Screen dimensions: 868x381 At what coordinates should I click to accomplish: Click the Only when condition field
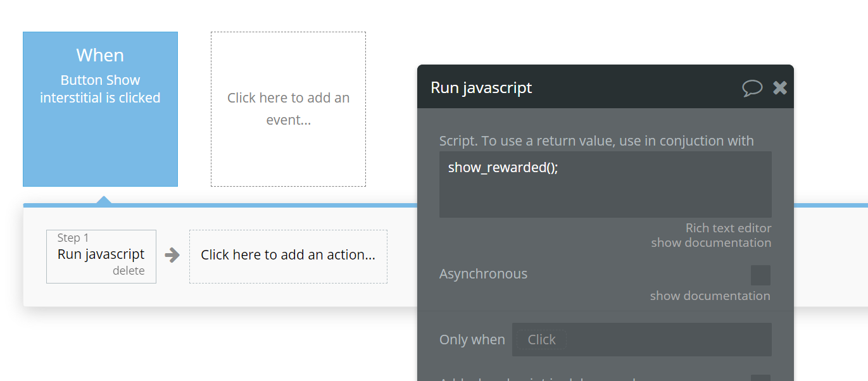tap(641, 340)
